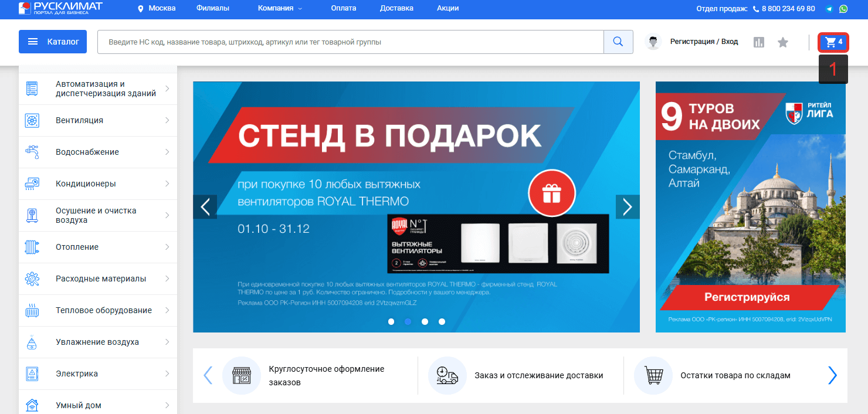Select the second banner slide dot
This screenshot has width=868, height=414.
click(408, 321)
